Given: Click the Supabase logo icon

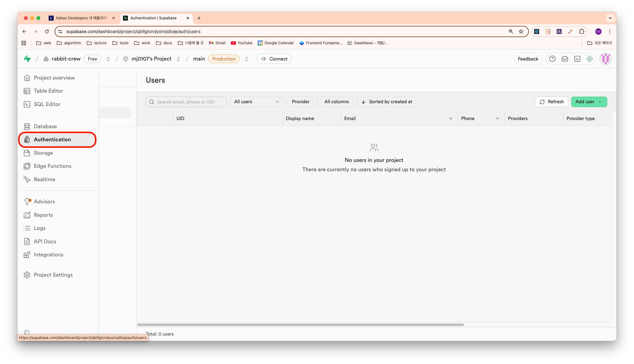Looking at the screenshot, I should coord(27,59).
